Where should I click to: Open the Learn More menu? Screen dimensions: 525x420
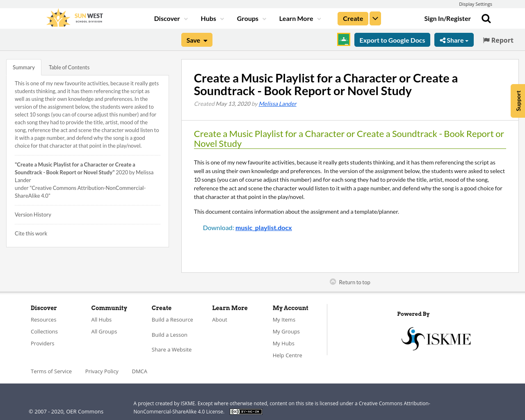click(x=297, y=18)
